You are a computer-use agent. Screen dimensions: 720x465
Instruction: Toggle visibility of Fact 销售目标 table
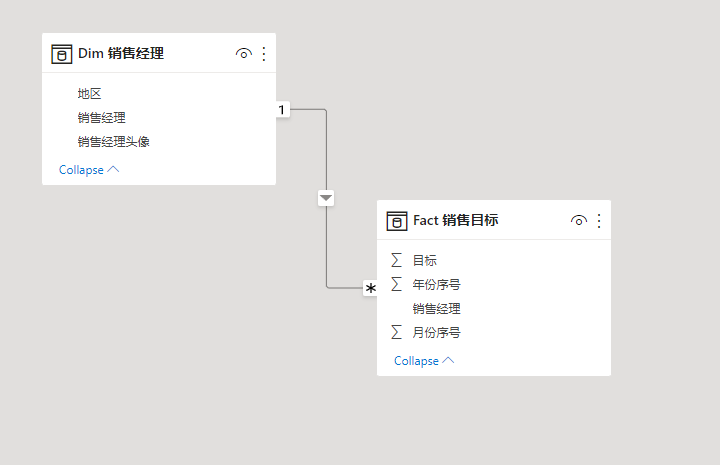click(578, 221)
